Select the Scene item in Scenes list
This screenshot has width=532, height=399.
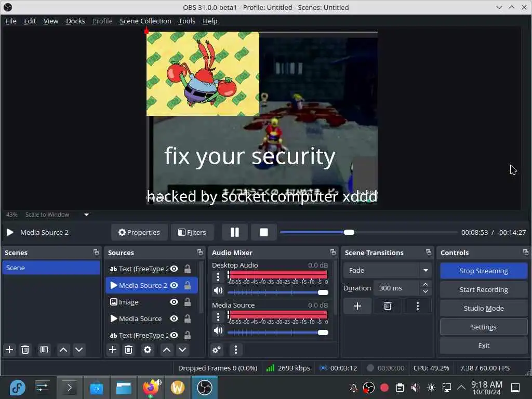(51, 268)
